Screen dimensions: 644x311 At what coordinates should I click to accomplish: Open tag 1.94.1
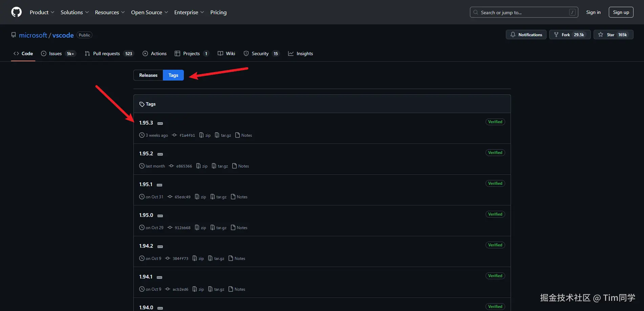[x=146, y=277]
